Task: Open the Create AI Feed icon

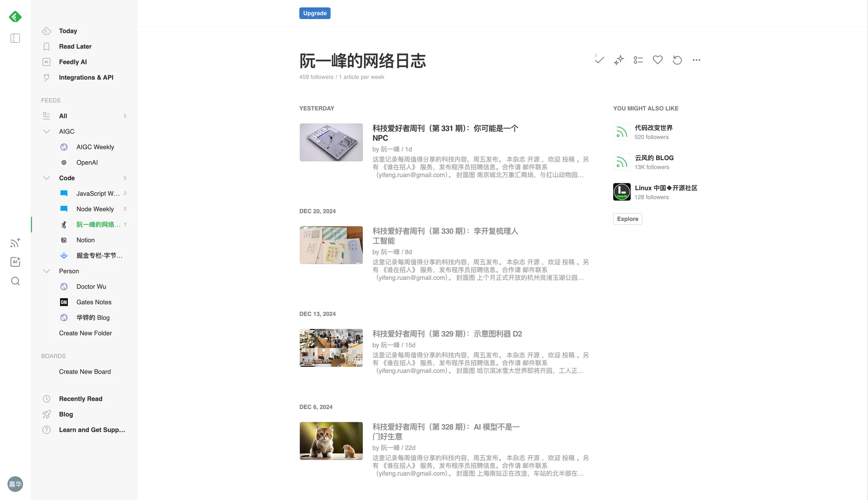Action: [x=15, y=262]
